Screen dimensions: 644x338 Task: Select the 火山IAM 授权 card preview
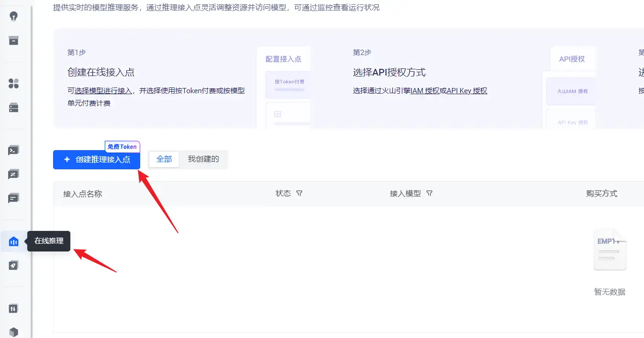pyautogui.click(x=571, y=91)
